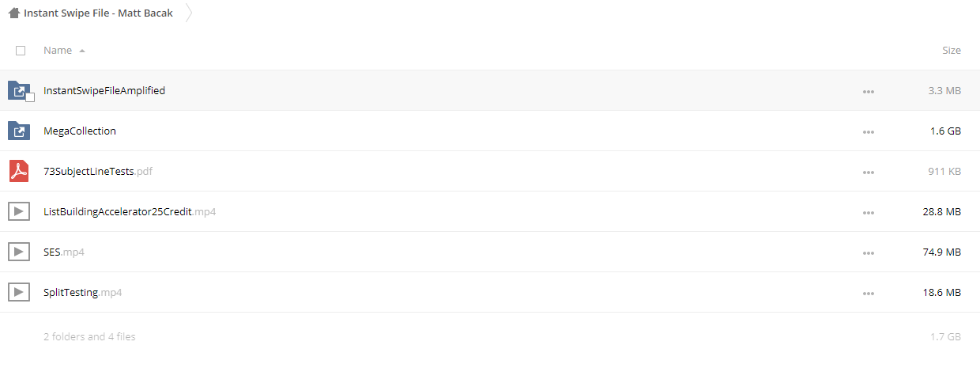Sort the list by the Name column
The height and width of the screenshot is (368, 980).
tap(58, 50)
